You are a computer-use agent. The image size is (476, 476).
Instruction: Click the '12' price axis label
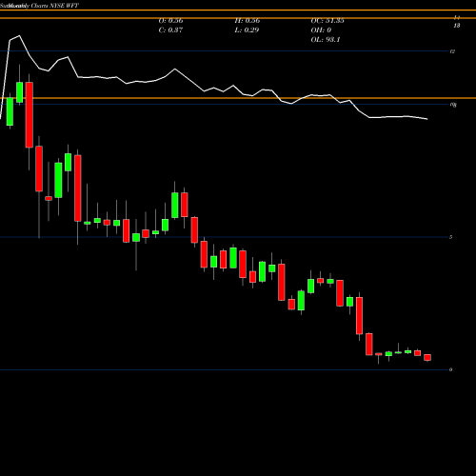(x=452, y=51)
